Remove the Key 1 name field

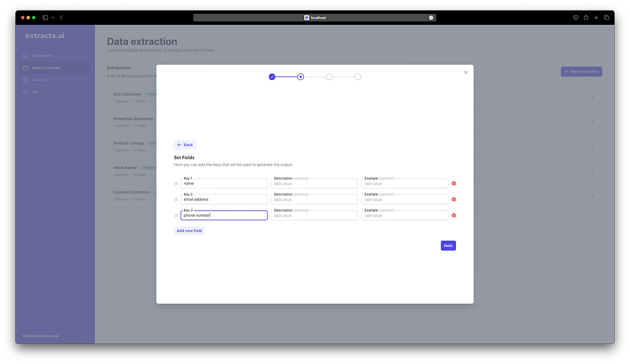(x=453, y=183)
